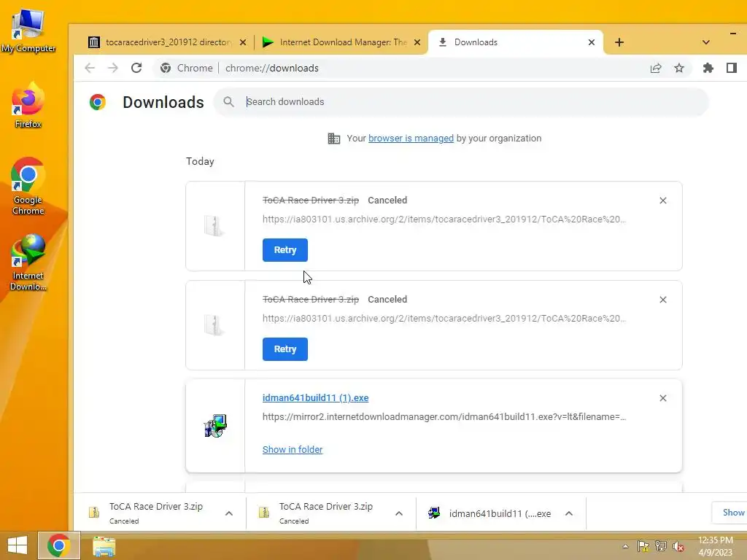This screenshot has width=747, height=560.
Task: Retry the second canceled ToCA download
Action: tap(285, 349)
